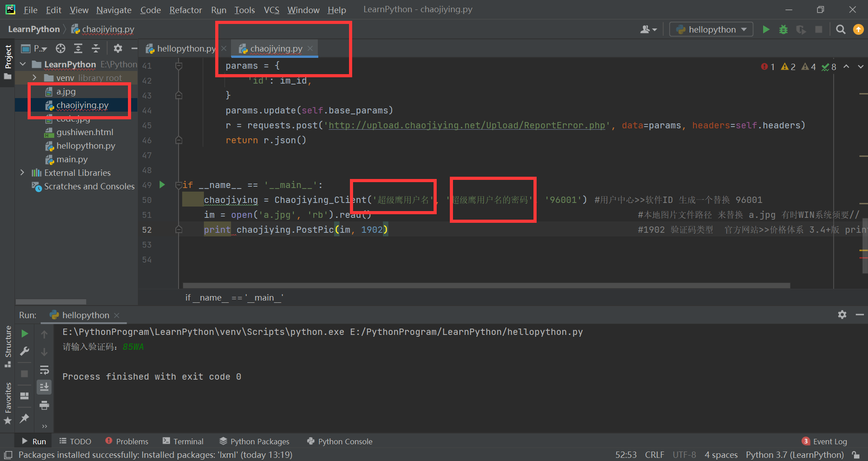
Task: Open the Event Log
Action: [825, 441]
